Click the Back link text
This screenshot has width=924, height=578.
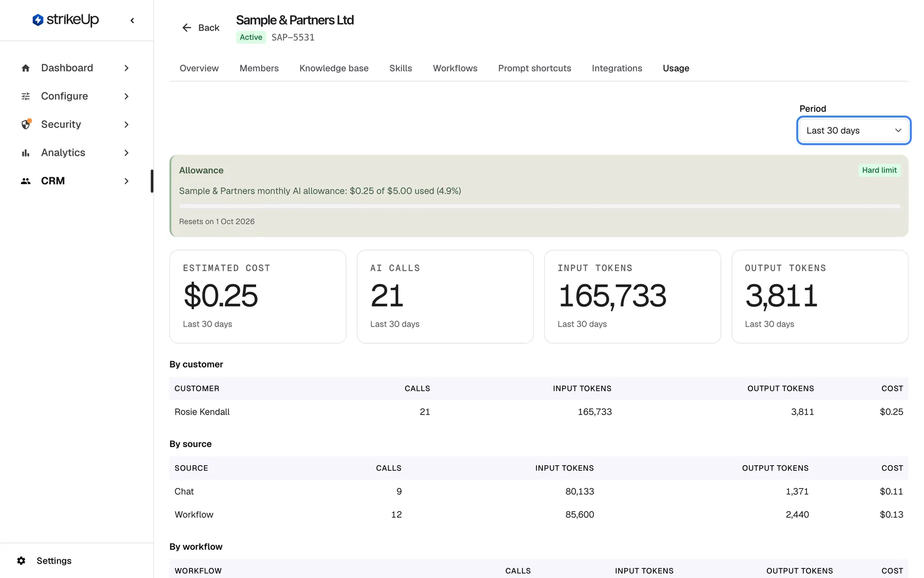pos(209,28)
